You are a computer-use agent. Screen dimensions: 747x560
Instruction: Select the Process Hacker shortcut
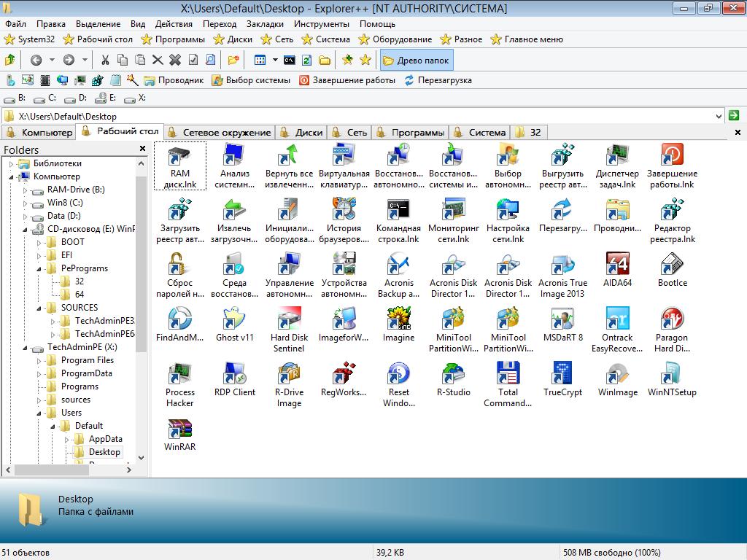point(179,385)
